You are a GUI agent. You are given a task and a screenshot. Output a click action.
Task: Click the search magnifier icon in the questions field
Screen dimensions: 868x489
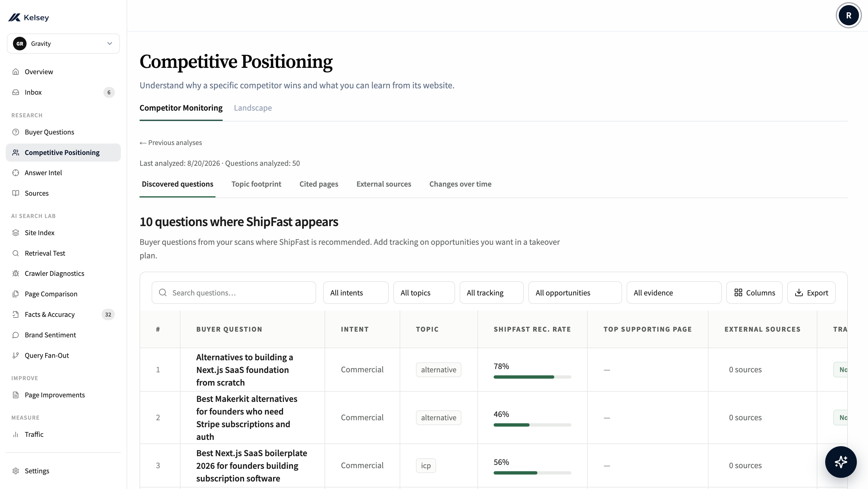tap(163, 292)
